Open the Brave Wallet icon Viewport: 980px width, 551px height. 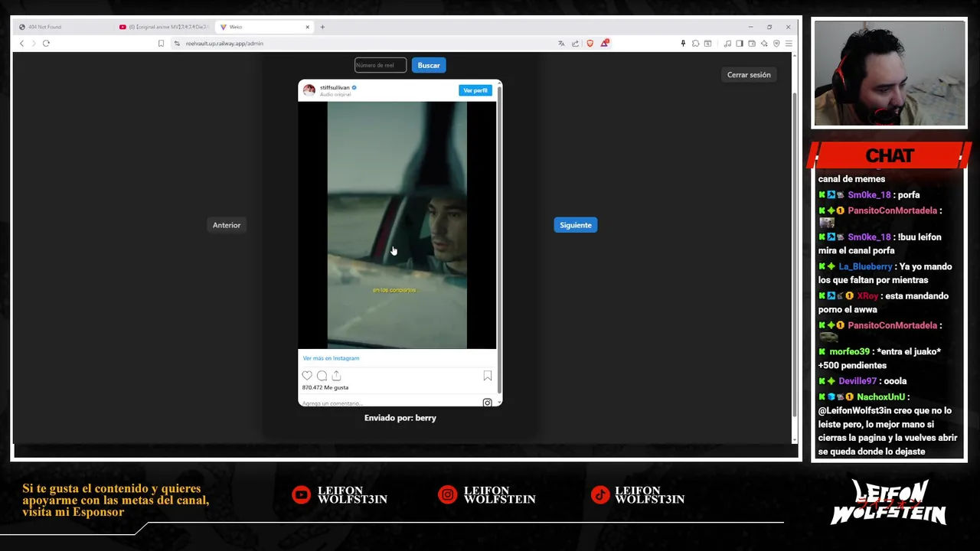[752, 44]
